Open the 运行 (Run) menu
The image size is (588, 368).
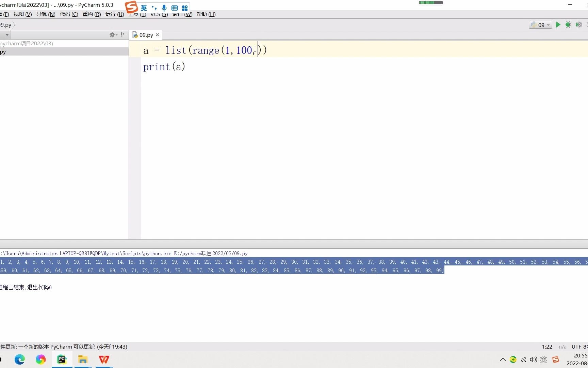[114, 14]
